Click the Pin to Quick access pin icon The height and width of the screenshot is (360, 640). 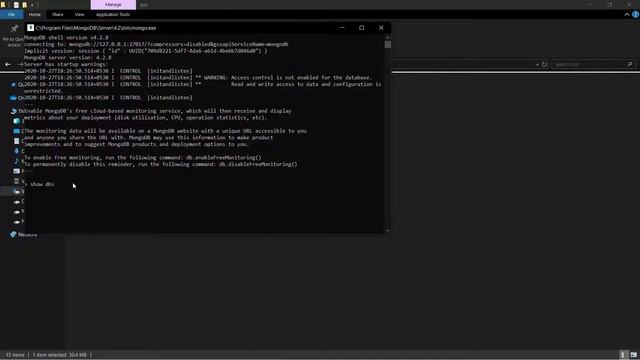click(x=14, y=28)
